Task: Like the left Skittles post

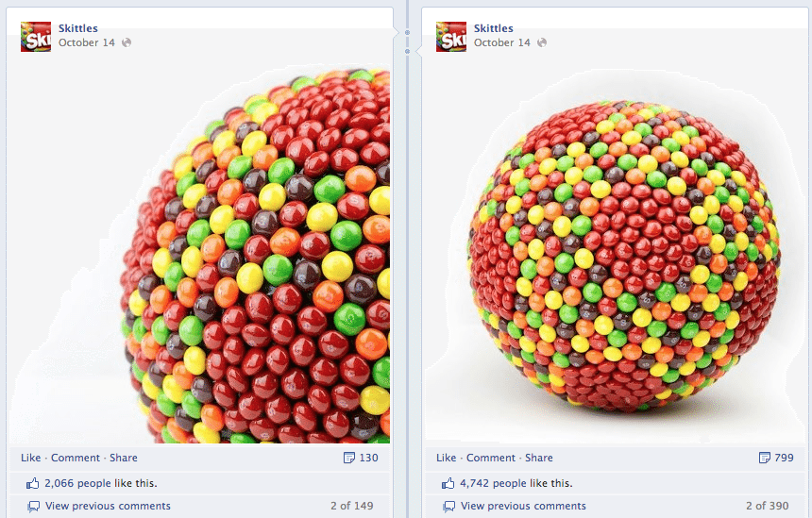Action: pos(30,458)
